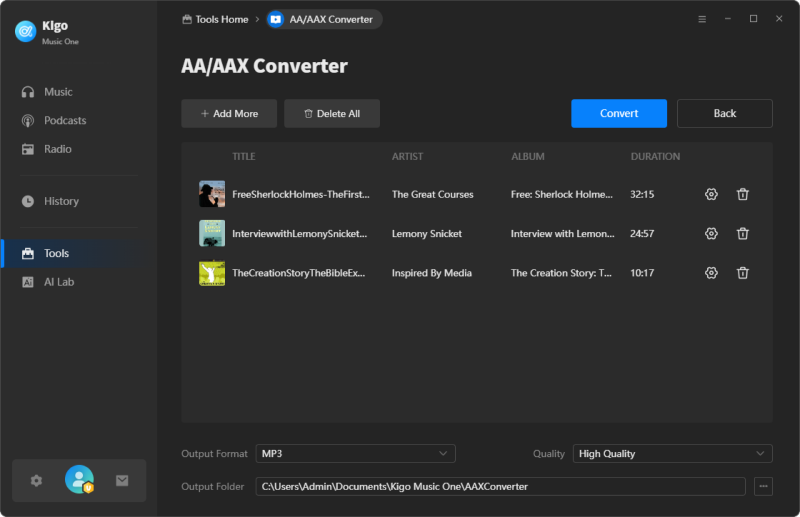Select the Sherlock Holmes cover thumbnail
Screen dimensions: 800x517
(x=212, y=193)
